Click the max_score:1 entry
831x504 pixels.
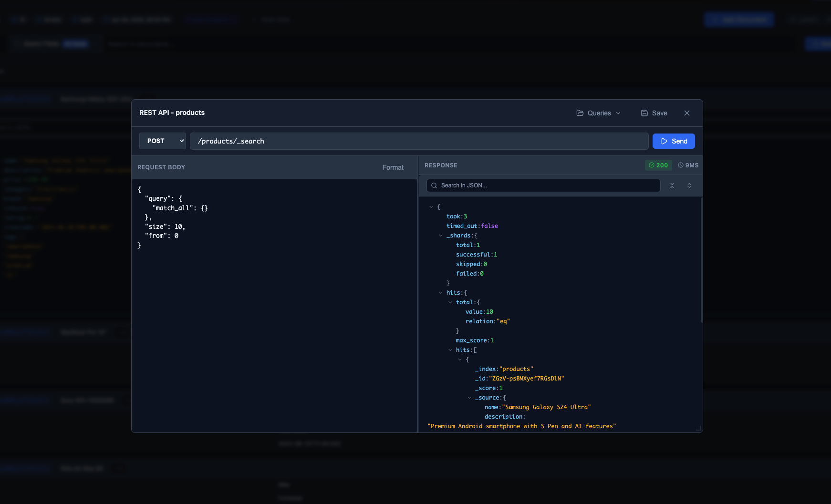(x=475, y=340)
